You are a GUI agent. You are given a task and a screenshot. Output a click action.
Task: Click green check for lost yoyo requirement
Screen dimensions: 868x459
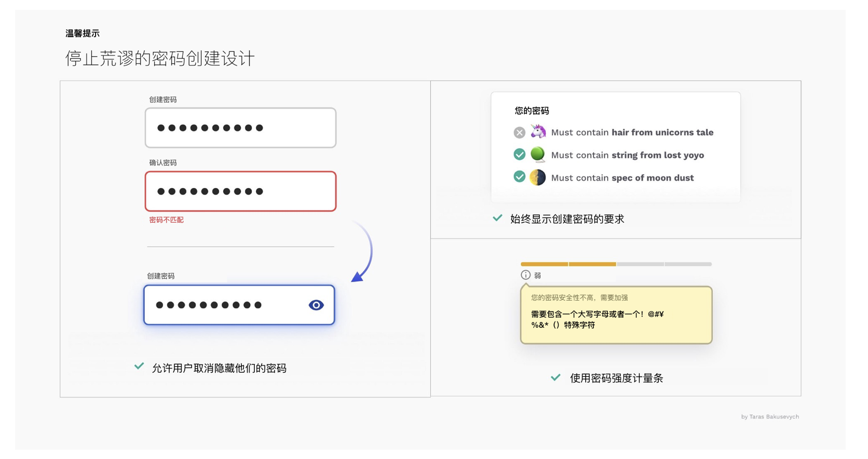click(519, 154)
